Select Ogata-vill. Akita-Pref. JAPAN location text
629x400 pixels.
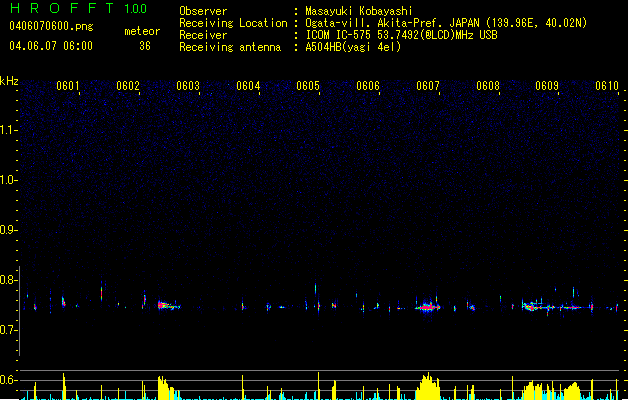coord(446,23)
